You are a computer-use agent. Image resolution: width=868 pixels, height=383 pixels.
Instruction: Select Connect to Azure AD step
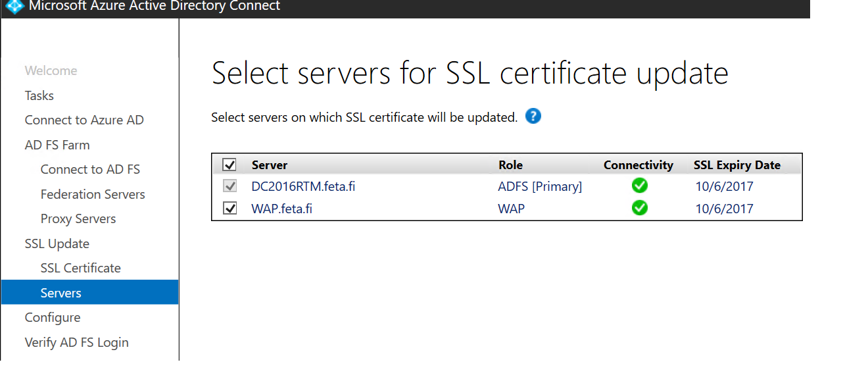coord(84,120)
